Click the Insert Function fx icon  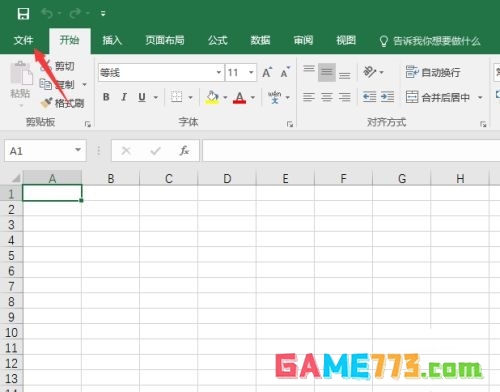184,151
